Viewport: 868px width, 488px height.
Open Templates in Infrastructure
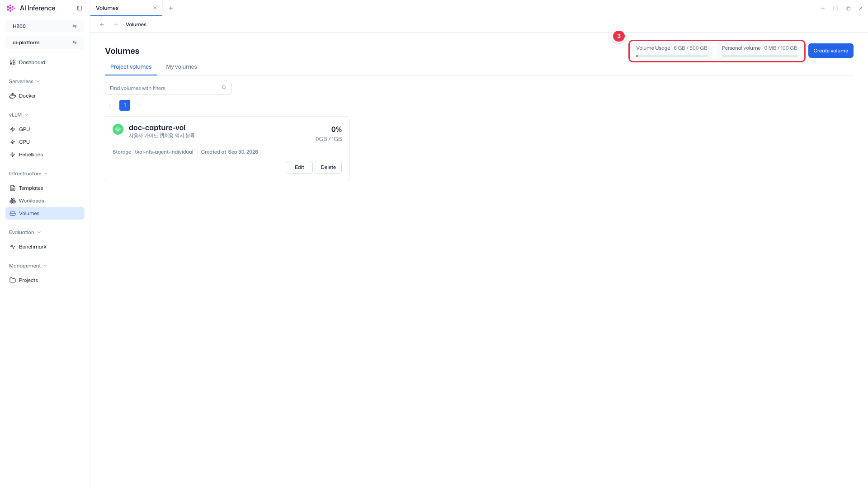[x=45, y=188]
